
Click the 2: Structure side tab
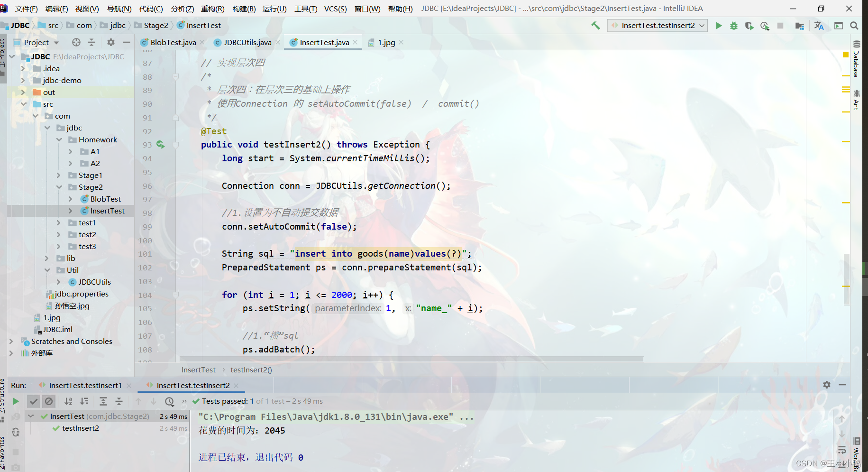tap(3, 396)
